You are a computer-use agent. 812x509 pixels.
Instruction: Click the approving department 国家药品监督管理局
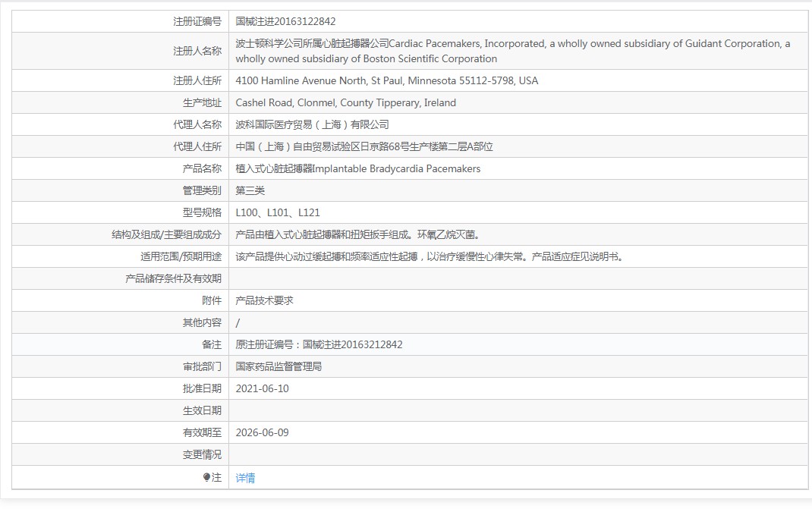[x=279, y=366]
